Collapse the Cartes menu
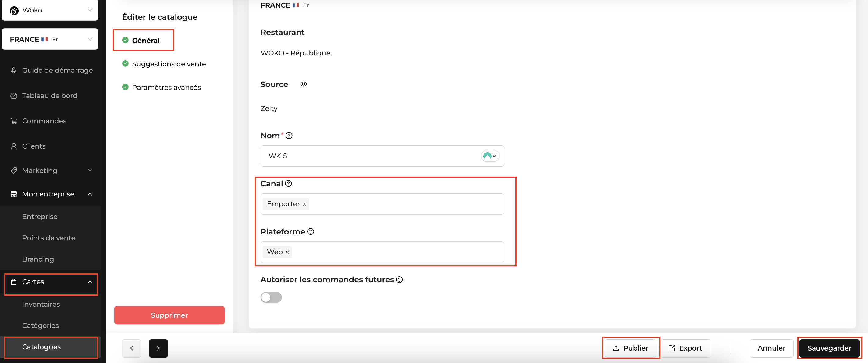Screen dimensions: 868x363 pyautogui.click(x=51, y=282)
